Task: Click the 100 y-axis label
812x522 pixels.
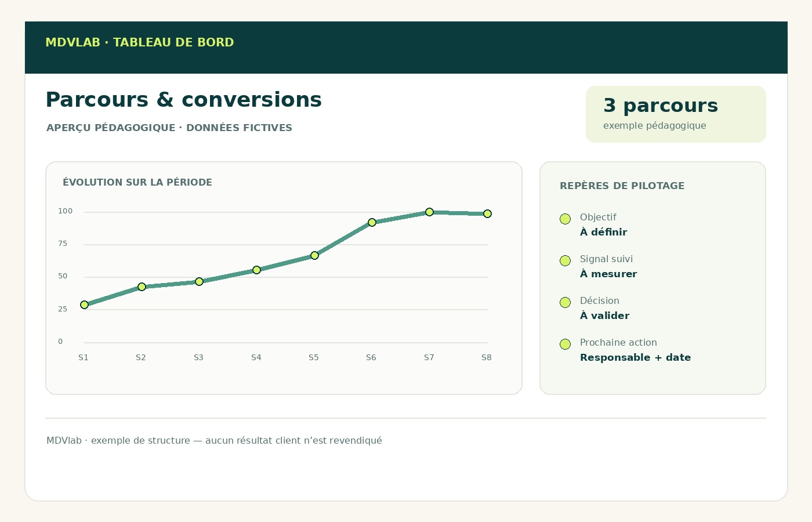Action: [x=66, y=211]
